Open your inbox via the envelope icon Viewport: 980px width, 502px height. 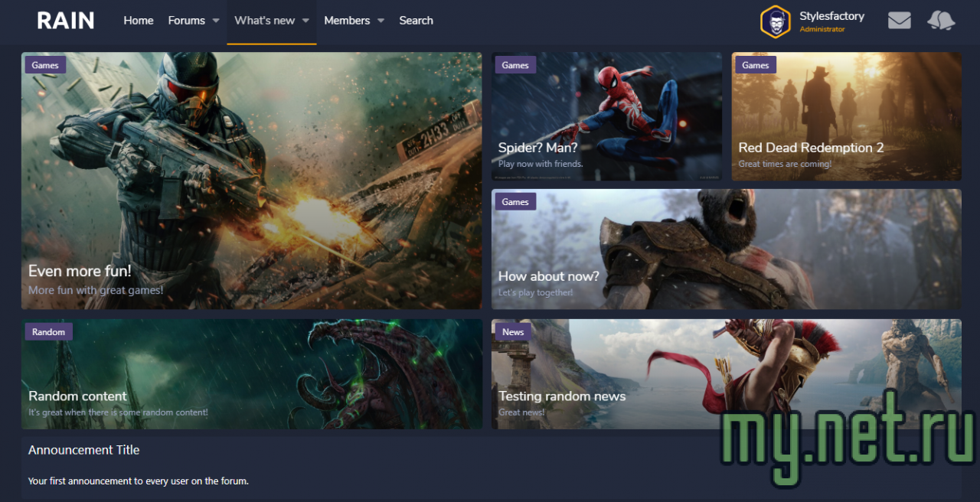coord(899,20)
